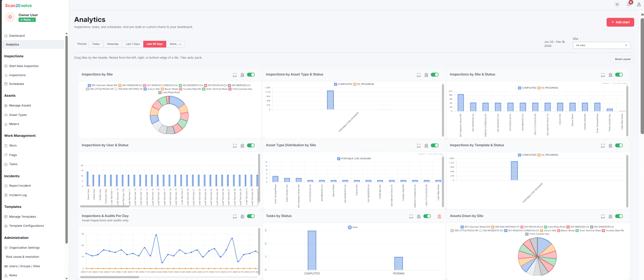
Task: Open Manage Assets in the sidebar
Action: (x=20, y=105)
